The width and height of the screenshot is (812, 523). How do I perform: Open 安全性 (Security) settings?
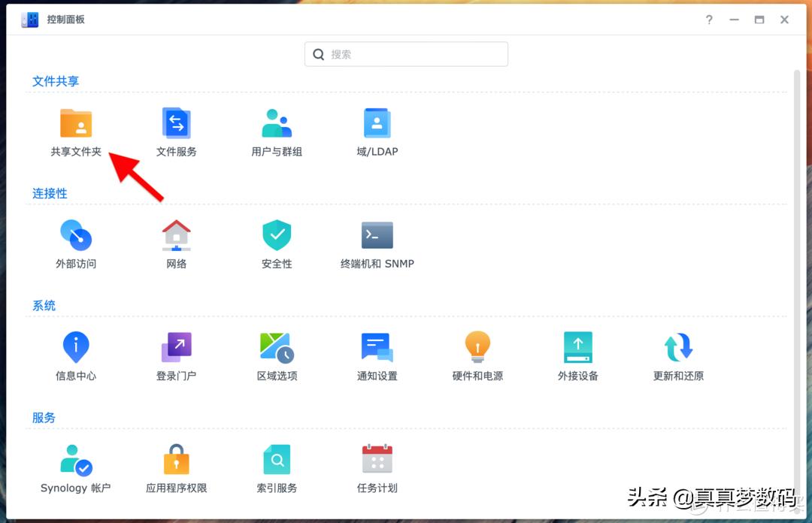coord(276,242)
